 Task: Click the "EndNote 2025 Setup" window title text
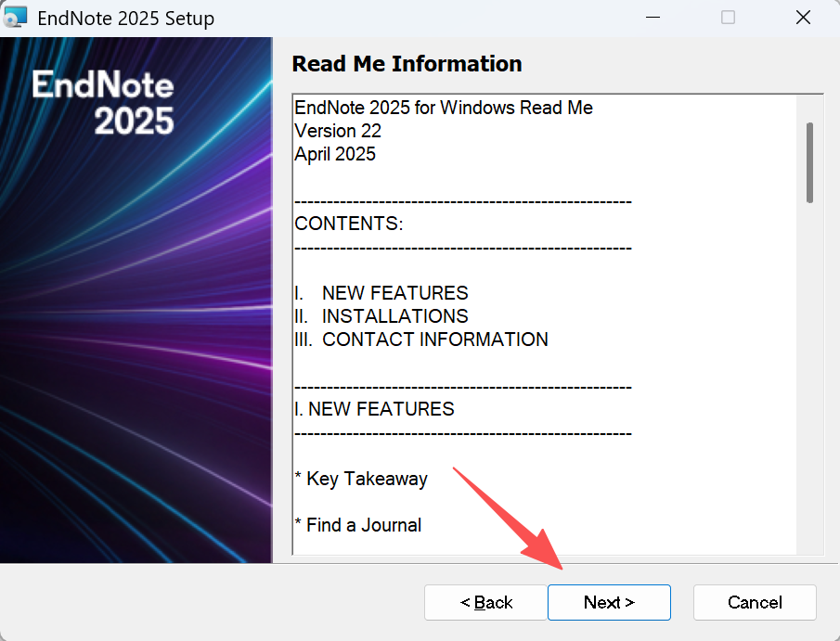tap(125, 19)
